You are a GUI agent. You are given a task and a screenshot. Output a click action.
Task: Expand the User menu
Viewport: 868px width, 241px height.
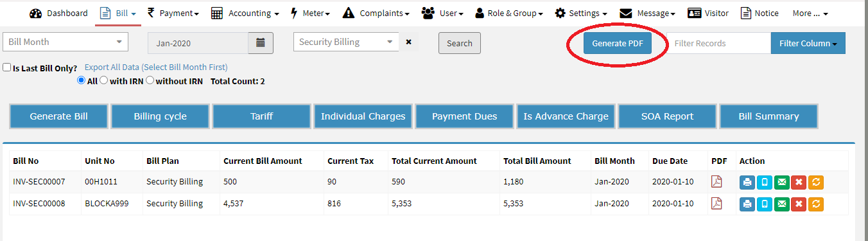point(442,13)
